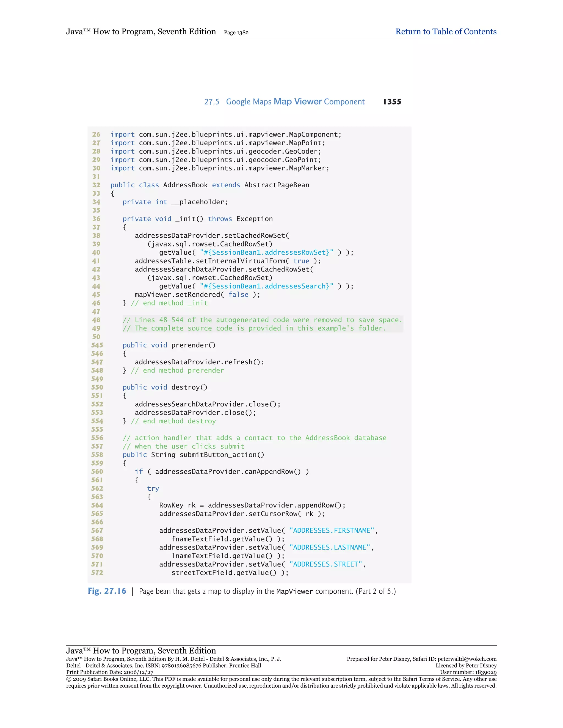Click the public String submitButton_action() line

193,455
